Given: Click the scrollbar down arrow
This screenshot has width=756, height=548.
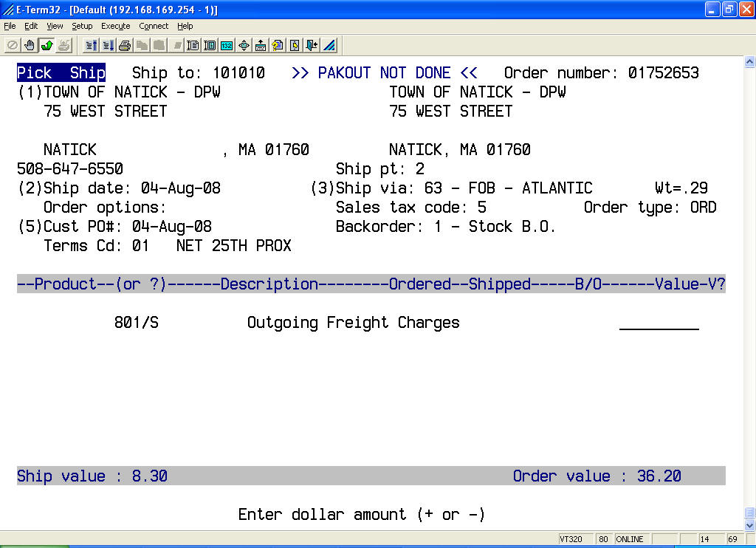Looking at the screenshot, I should [750, 526].
